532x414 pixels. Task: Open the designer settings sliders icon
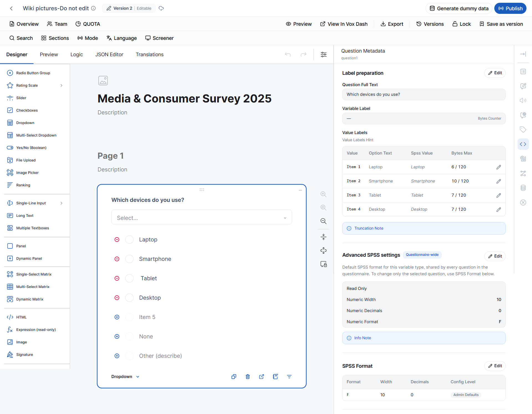point(324,55)
